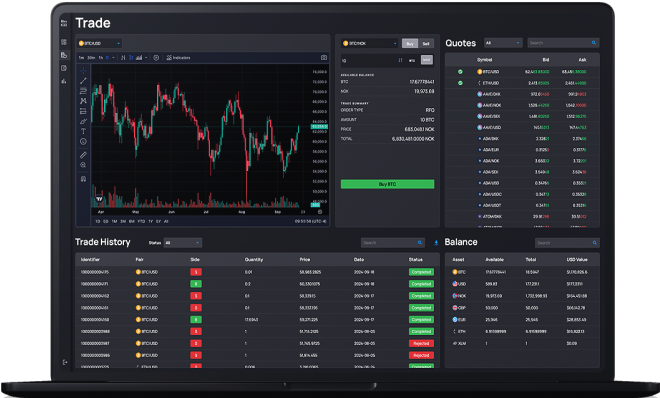Set chart interval to 30m
Screen dimensions: 660x398
pos(90,58)
